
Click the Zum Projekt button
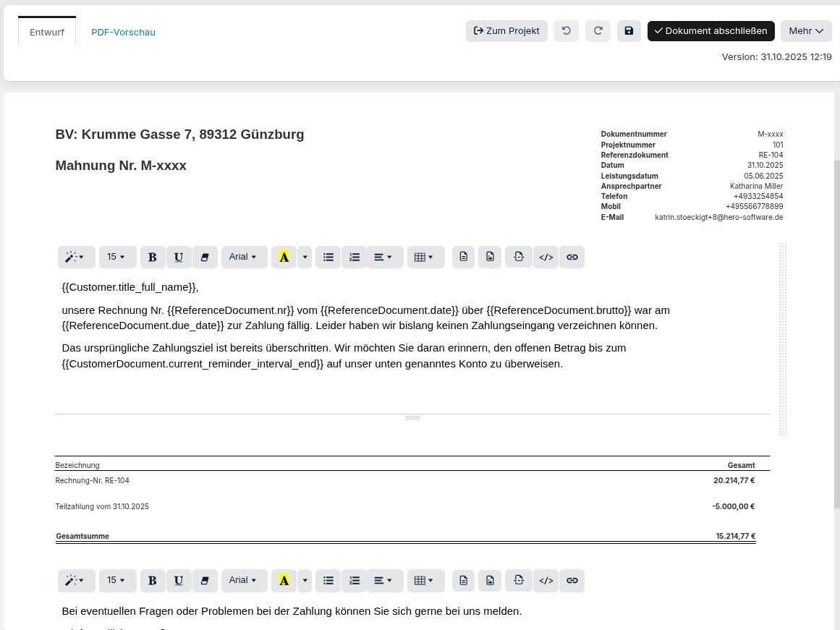(506, 31)
